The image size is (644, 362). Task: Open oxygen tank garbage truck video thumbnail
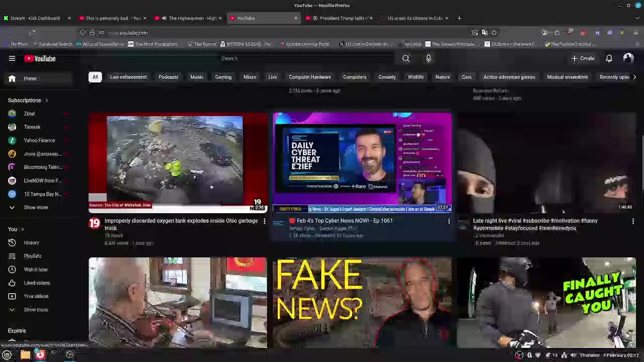click(178, 162)
